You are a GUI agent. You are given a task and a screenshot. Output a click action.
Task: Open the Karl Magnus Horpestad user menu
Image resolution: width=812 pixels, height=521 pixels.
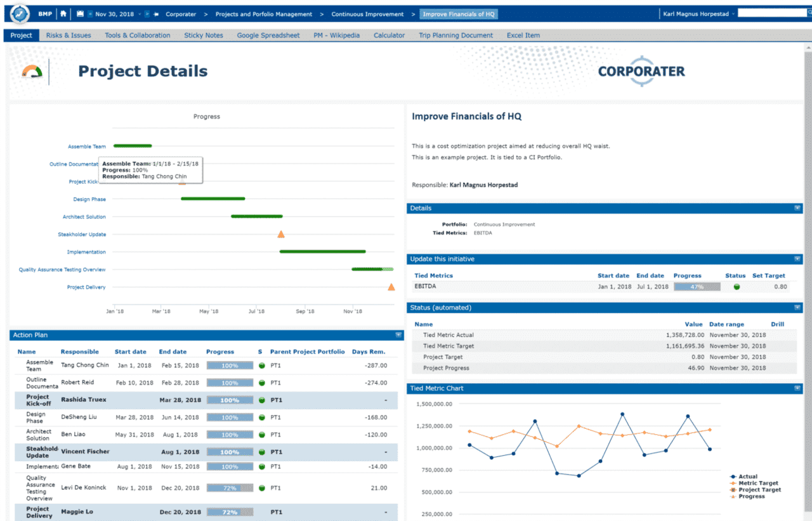(698, 14)
